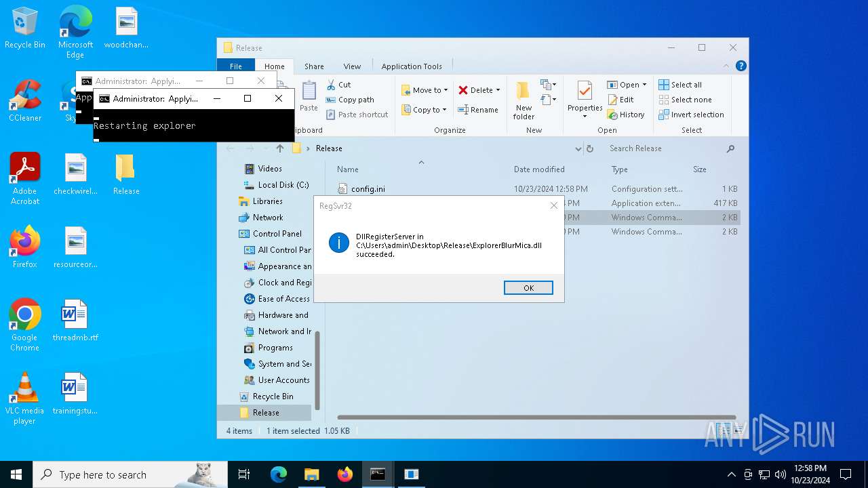Switch to the Share ribbon tab

314,66
